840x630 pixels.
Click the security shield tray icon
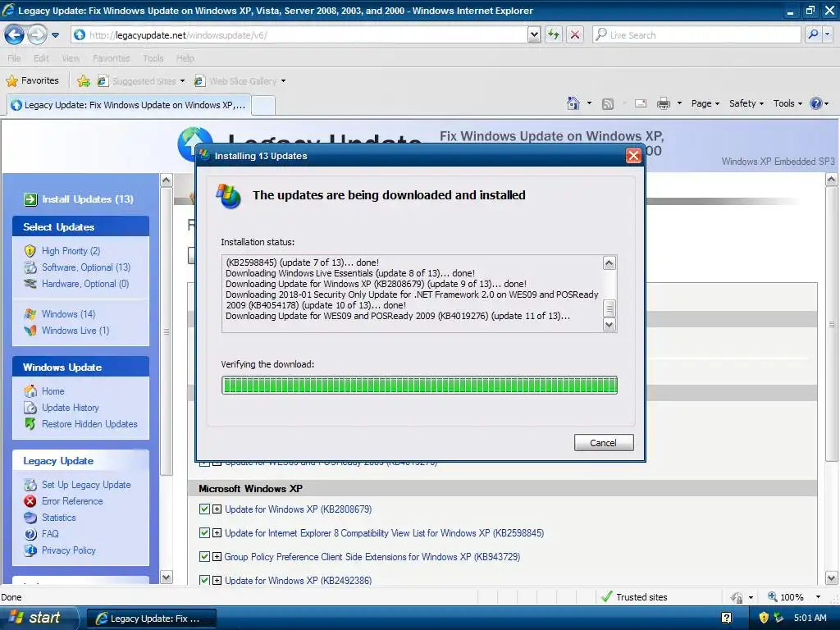pos(764,618)
